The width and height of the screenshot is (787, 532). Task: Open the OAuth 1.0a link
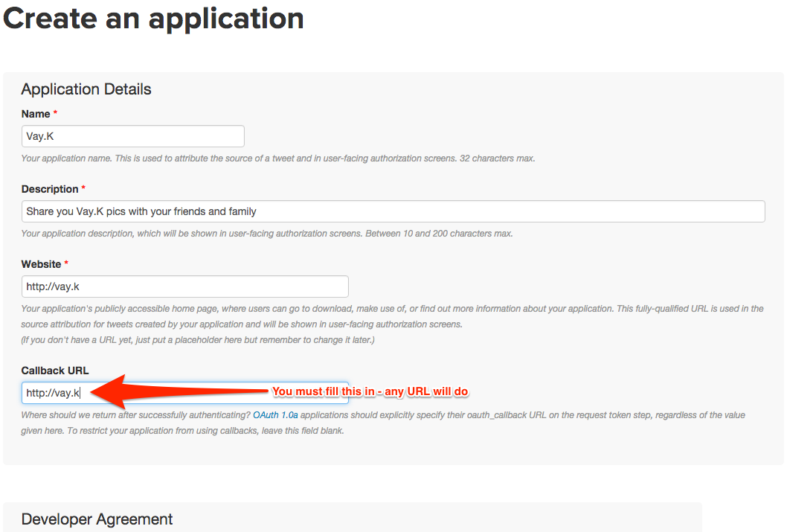tap(275, 415)
